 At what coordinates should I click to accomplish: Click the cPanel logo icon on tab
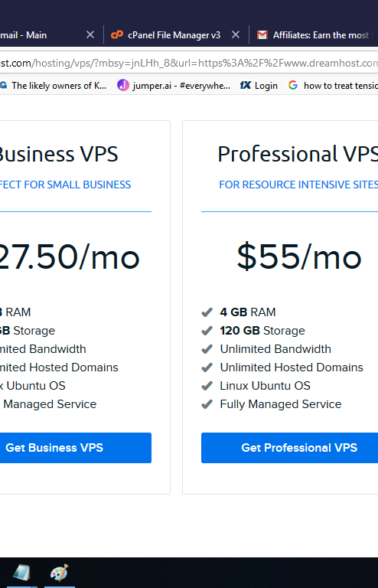point(117,35)
